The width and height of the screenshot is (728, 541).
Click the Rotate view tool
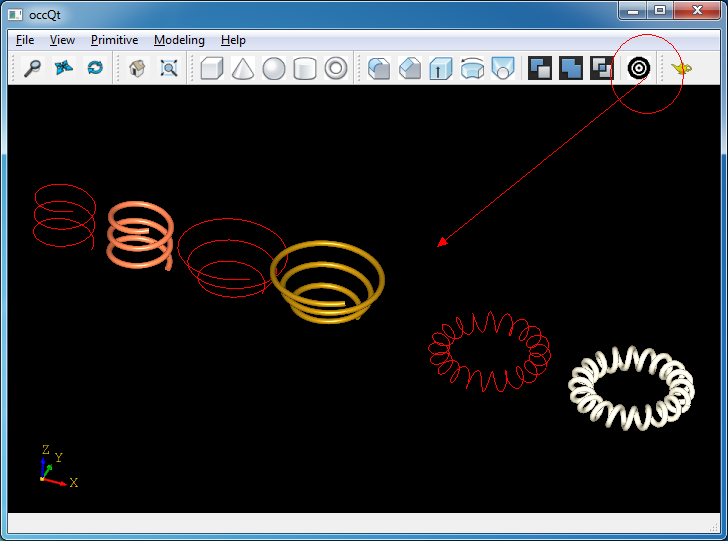95,68
